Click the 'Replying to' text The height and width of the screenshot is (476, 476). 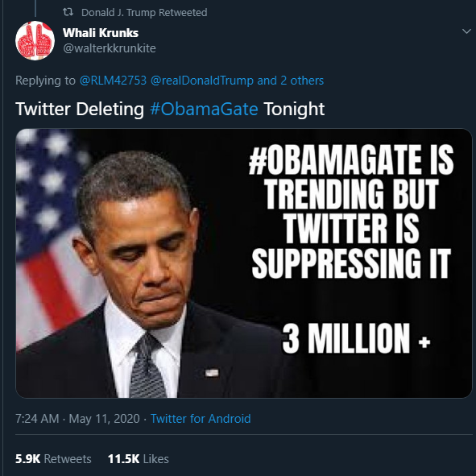click(45, 81)
